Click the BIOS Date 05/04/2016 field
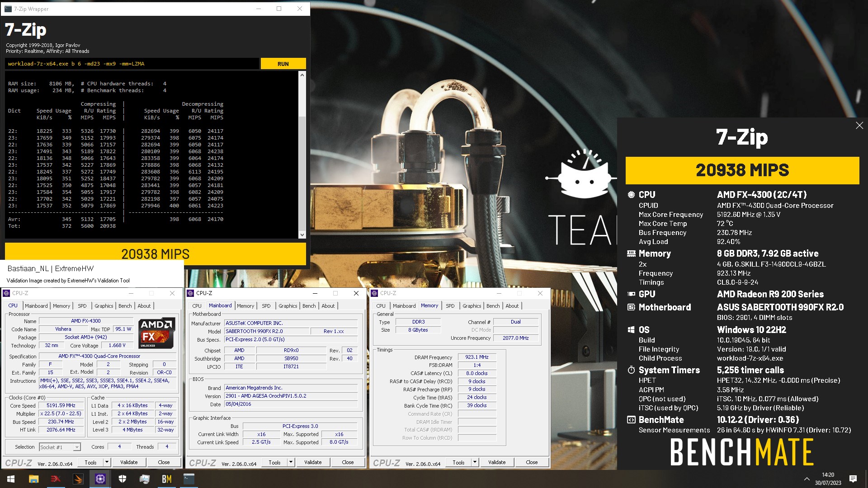The height and width of the screenshot is (488, 868). (x=291, y=404)
